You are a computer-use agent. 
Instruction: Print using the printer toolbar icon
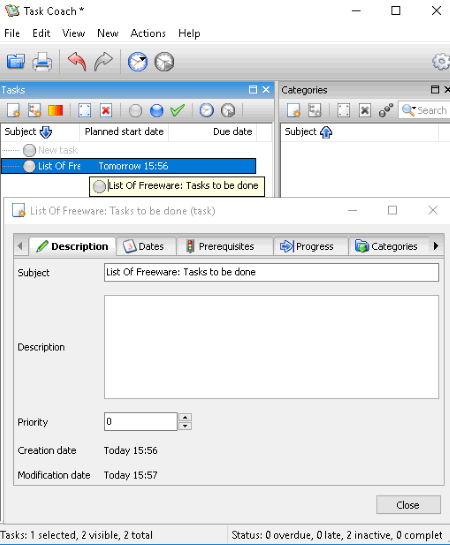[x=42, y=62]
